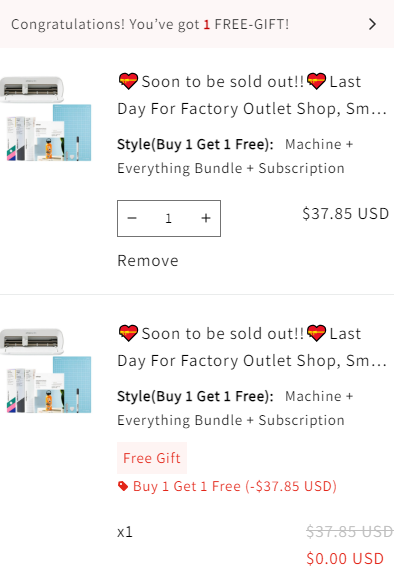
Task: Open the free gift item product title
Action: click(x=252, y=347)
